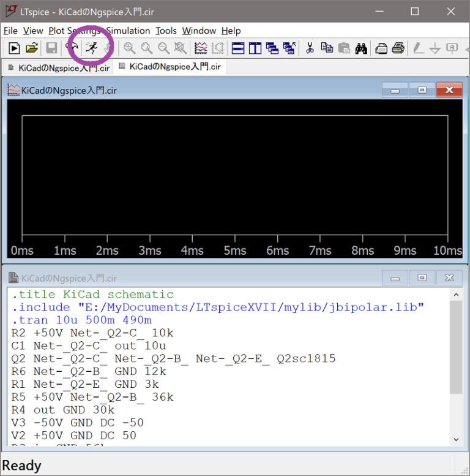Open the Simulation menu

pyautogui.click(x=128, y=31)
